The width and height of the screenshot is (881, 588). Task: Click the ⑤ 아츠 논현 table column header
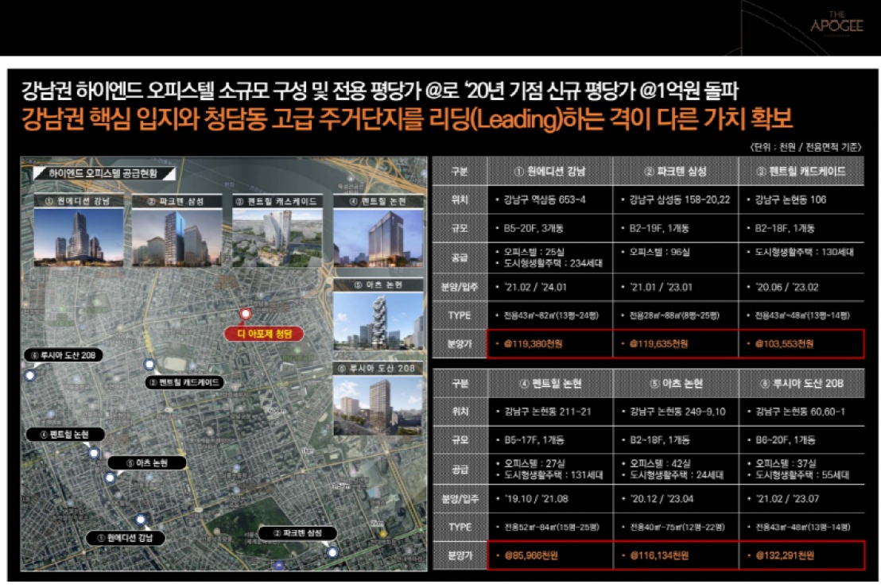675,383
